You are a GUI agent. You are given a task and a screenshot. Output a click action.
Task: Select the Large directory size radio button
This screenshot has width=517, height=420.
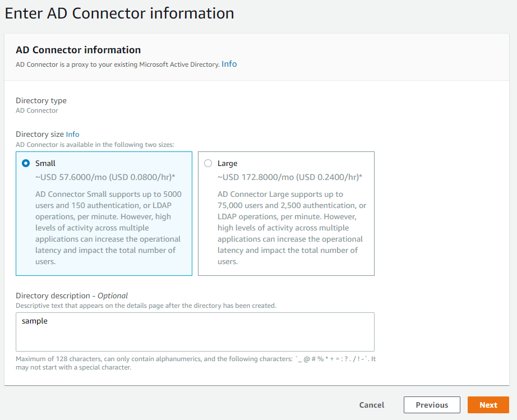coord(208,163)
